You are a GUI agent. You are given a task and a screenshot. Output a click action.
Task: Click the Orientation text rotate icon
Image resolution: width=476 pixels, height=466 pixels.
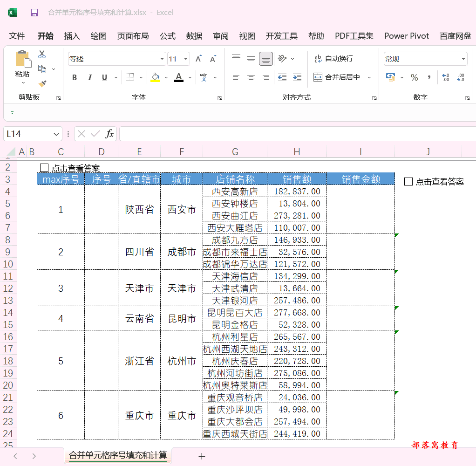pos(282,58)
